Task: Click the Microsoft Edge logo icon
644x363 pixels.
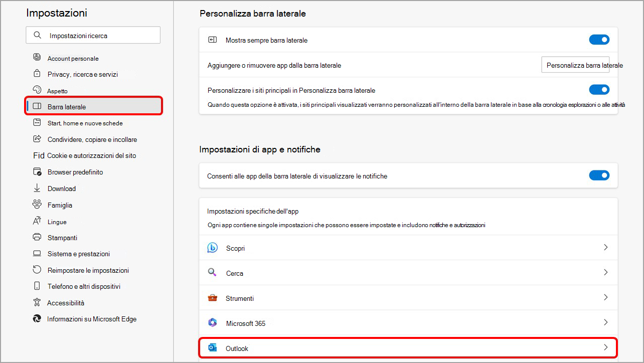Action: click(x=37, y=318)
